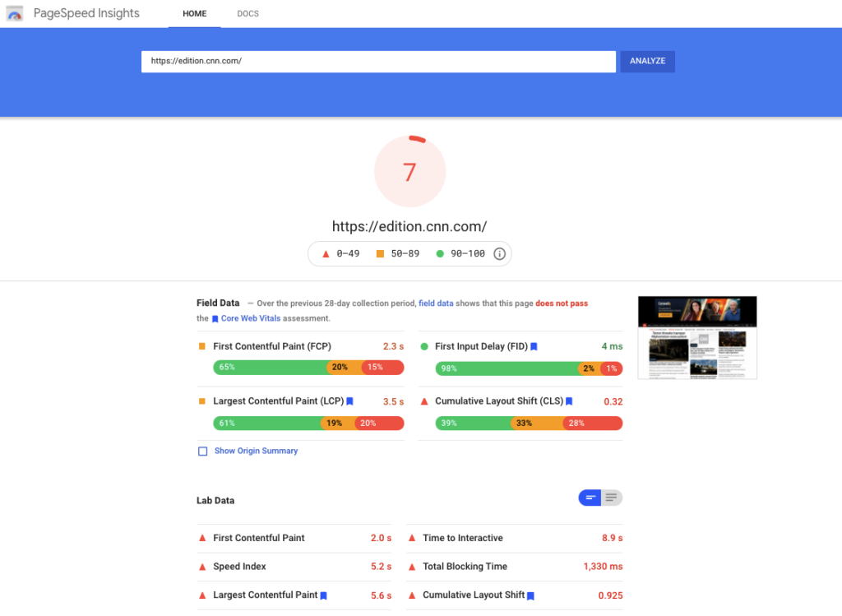Enable the Show Origin Summary checkbox

tap(202, 452)
